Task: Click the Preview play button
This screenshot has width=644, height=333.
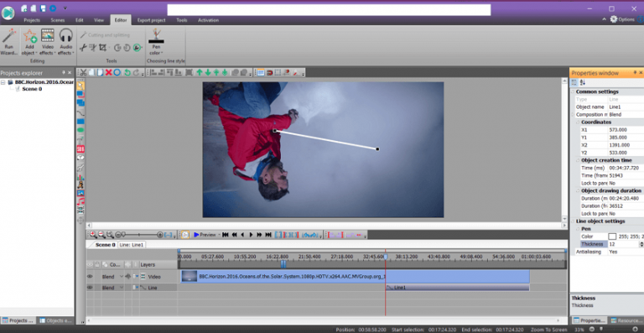Action: [205, 235]
